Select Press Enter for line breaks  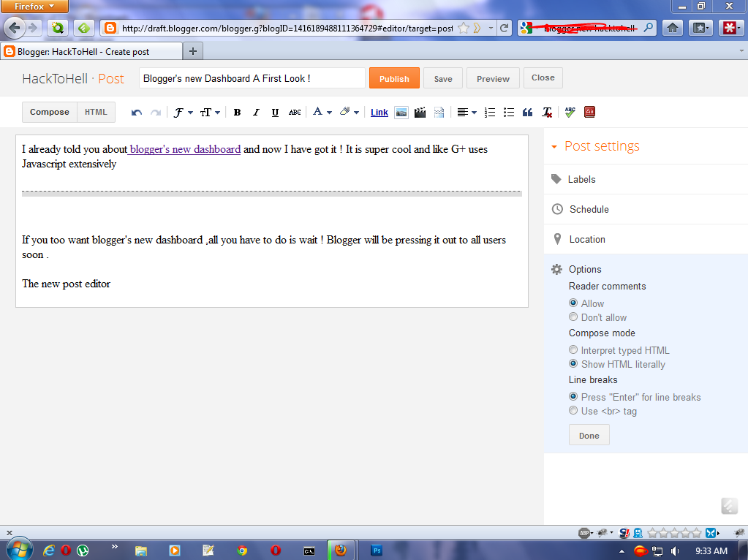(x=573, y=396)
